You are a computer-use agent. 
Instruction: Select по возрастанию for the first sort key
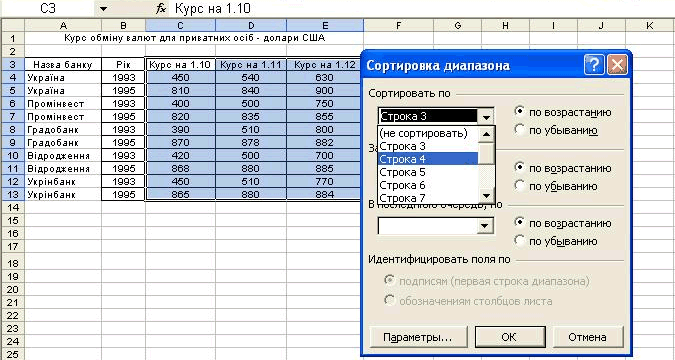[x=563, y=112]
